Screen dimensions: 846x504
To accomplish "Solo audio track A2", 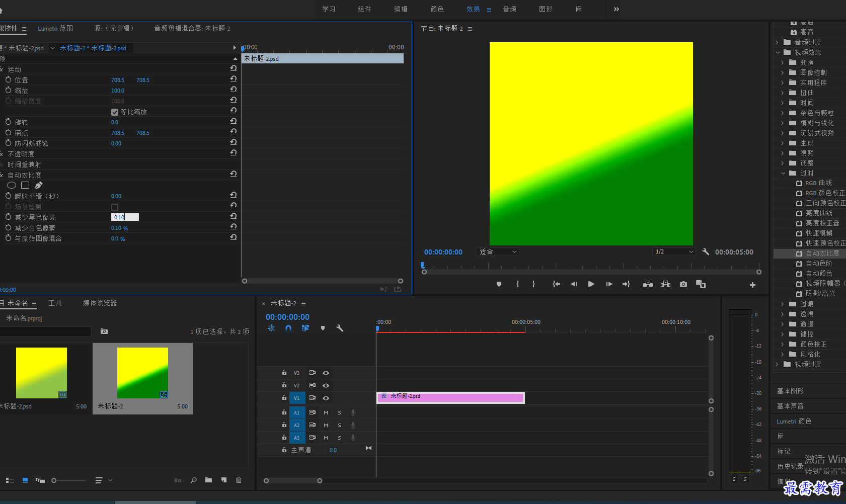I will 339,425.
